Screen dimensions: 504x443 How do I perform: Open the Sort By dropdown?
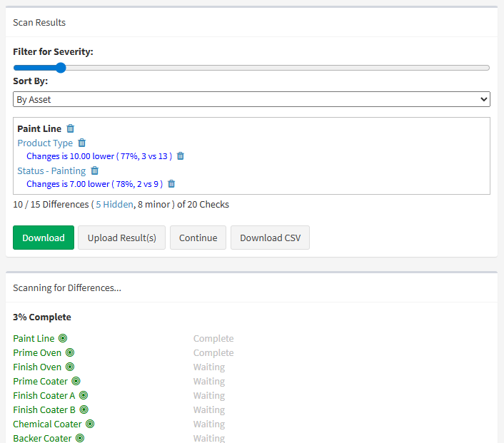coord(251,100)
